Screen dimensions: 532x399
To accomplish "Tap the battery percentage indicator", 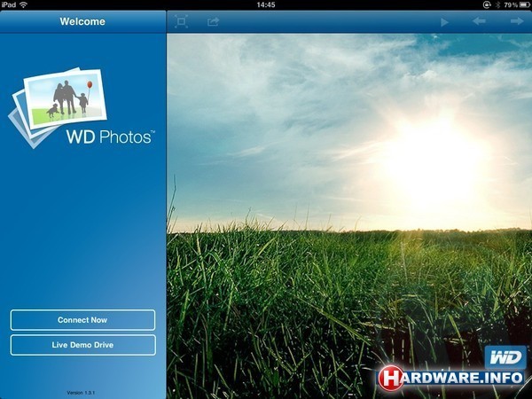I will 511,4.
